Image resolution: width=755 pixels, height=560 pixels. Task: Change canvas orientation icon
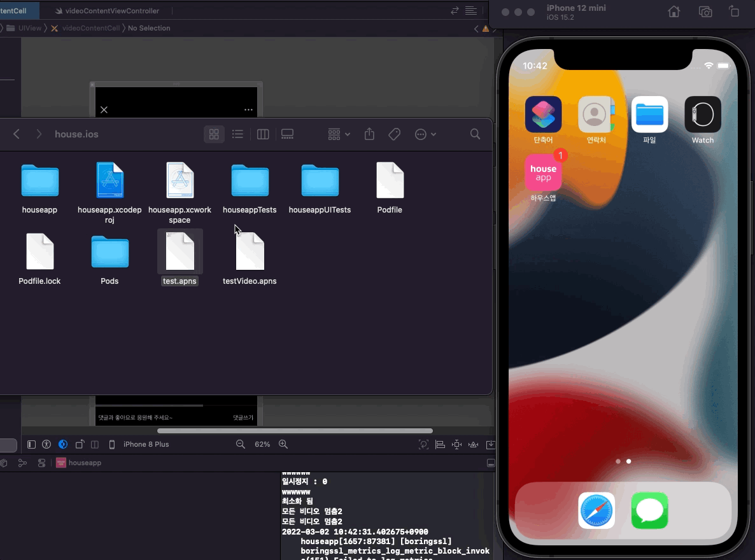(x=80, y=444)
